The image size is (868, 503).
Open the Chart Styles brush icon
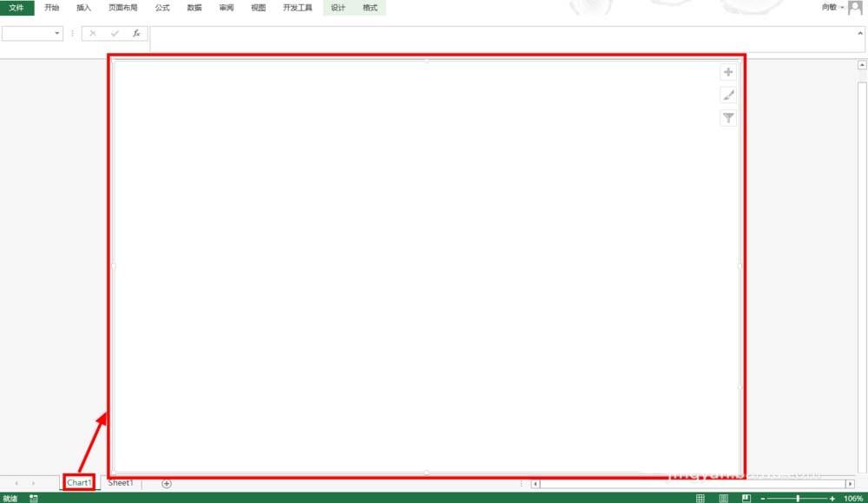(728, 95)
